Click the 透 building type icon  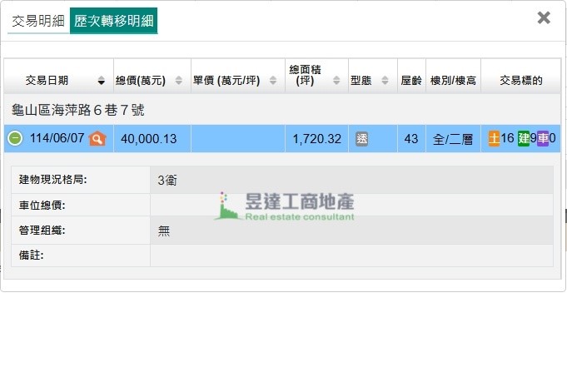coord(361,139)
